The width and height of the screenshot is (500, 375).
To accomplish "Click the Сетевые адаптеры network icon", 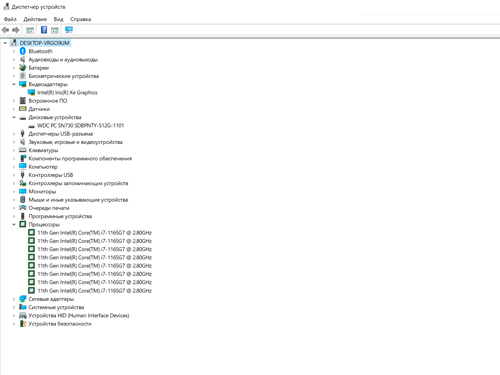I will 23,299.
